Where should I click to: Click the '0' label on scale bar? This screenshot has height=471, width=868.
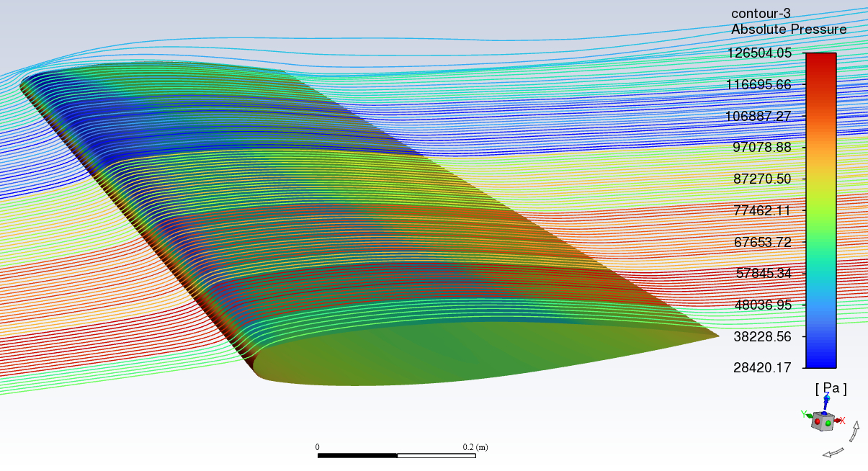(318, 447)
